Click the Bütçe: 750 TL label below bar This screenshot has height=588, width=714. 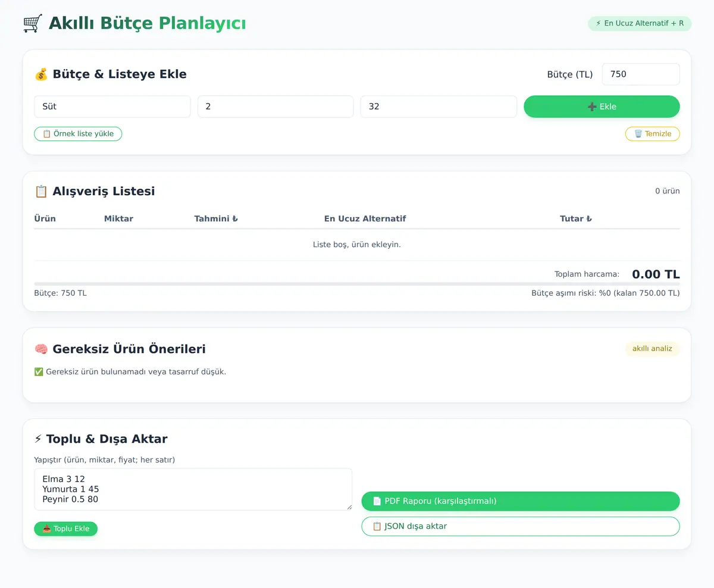click(x=60, y=293)
